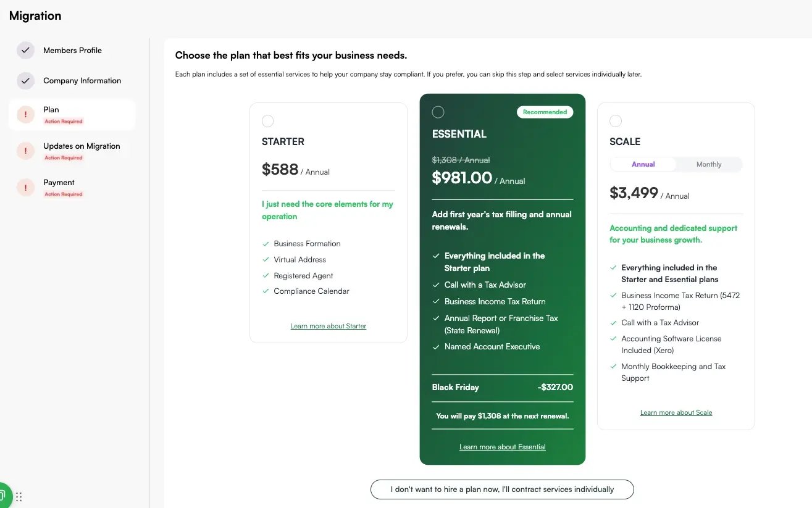Click the Company Information checkmark icon
This screenshot has height=508, width=812.
click(x=25, y=81)
